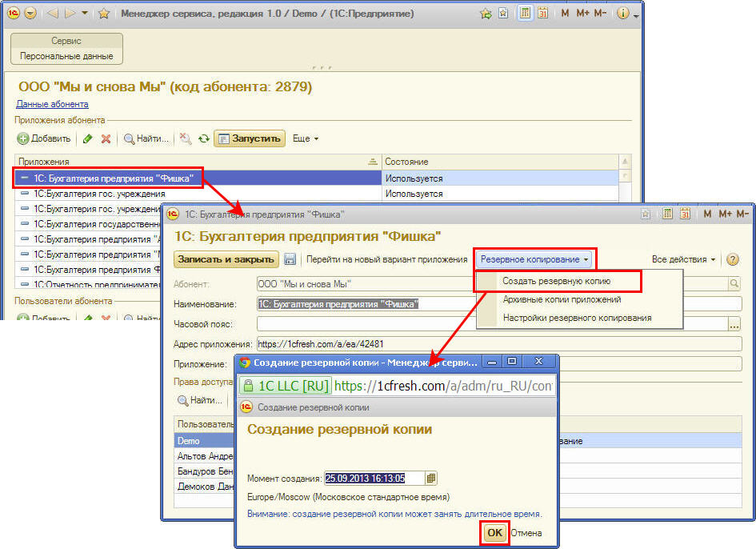The width and height of the screenshot is (756, 549).
Task: Click the favorites star in Фишка window title bar
Action: (646, 214)
